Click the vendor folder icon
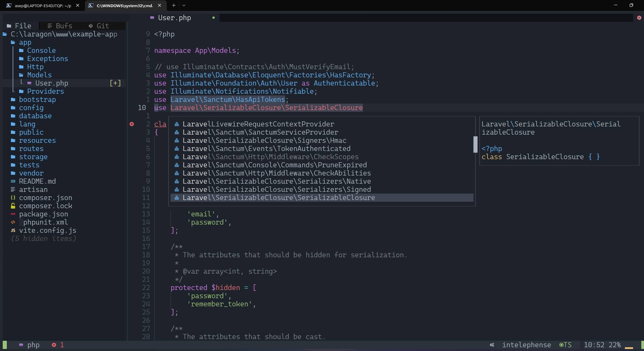Screen dimensions: 644x351 point(13,173)
